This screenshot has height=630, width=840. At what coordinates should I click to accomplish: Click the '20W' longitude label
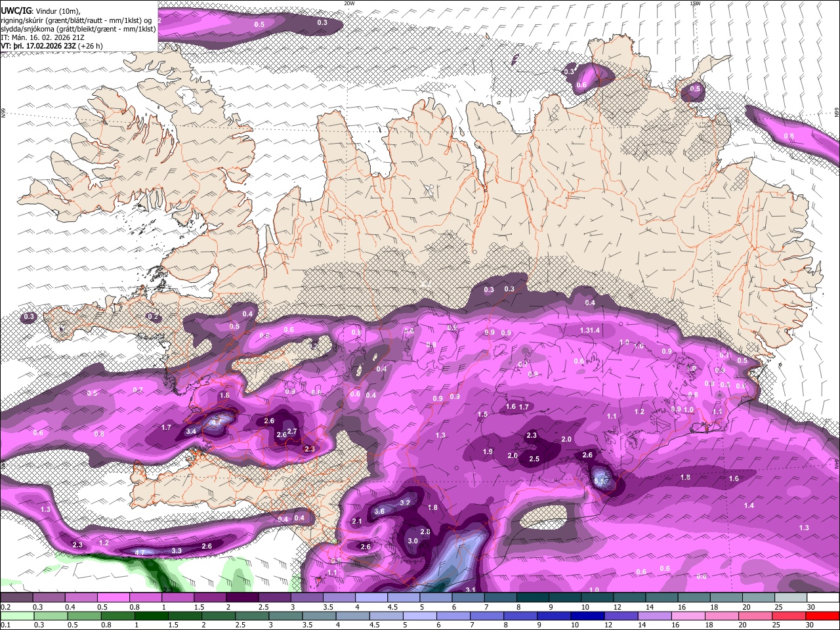point(349,3)
